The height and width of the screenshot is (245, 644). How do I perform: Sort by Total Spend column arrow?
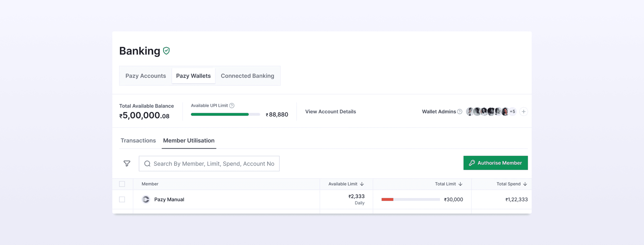pos(525,184)
